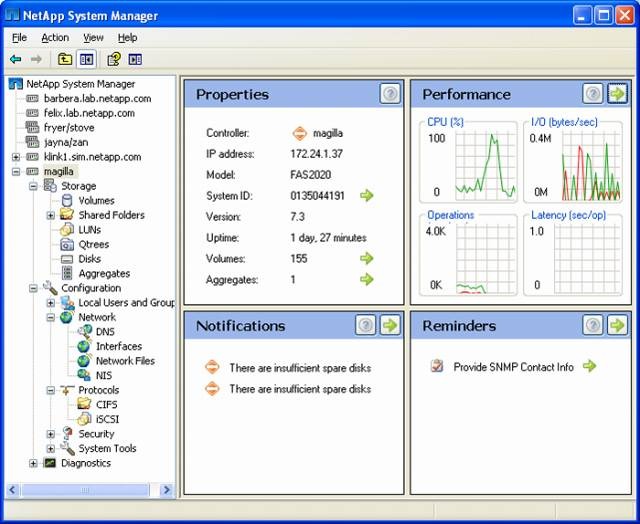Click the CPU (%) performance graph
The image size is (640, 524).
(468, 161)
